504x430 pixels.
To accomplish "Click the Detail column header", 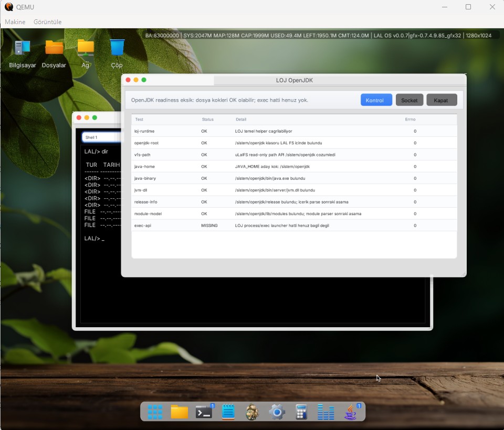I will [241, 119].
